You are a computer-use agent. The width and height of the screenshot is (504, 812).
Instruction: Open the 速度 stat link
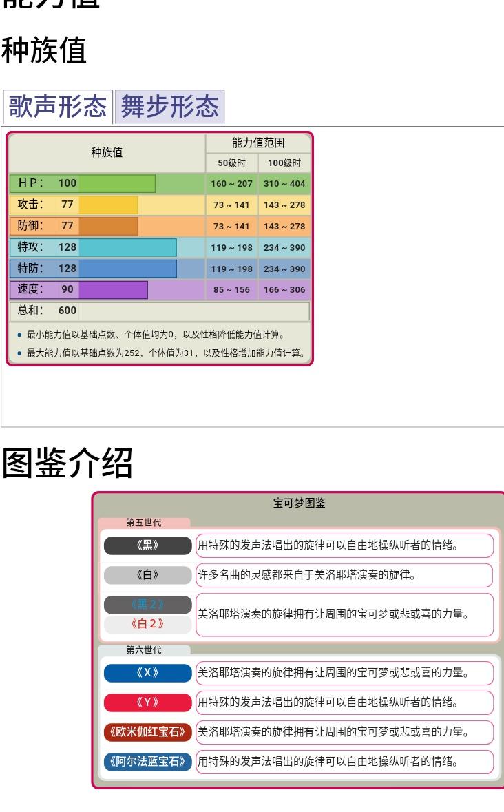coord(30,290)
